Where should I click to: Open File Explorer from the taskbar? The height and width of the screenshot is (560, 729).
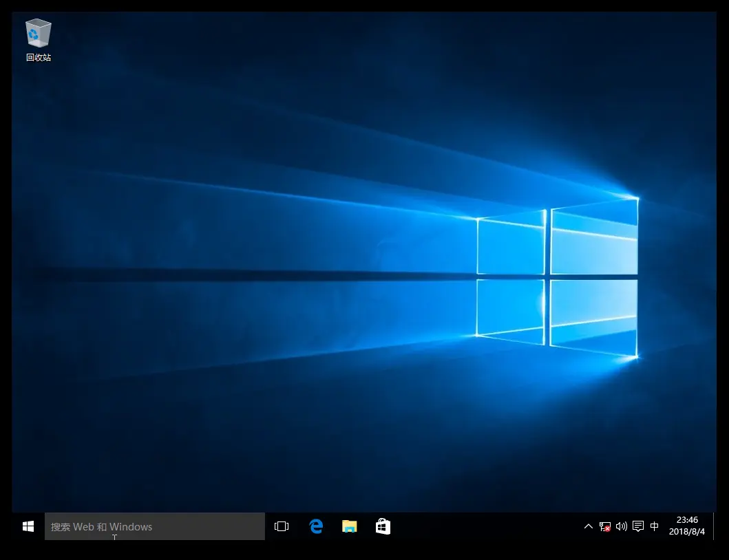(x=349, y=526)
